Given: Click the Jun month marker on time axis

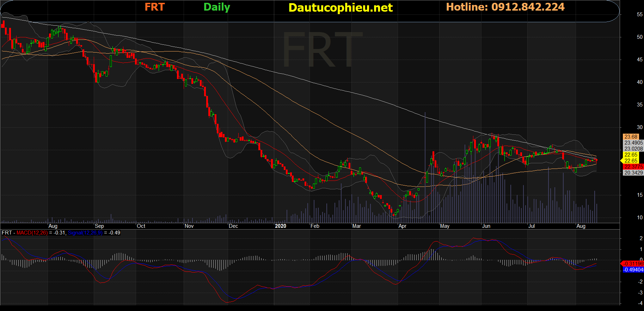Looking at the screenshot, I should coord(486,226).
